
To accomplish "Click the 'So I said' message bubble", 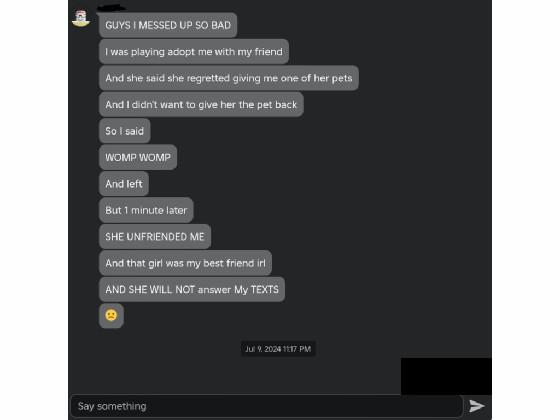I will [x=125, y=131].
